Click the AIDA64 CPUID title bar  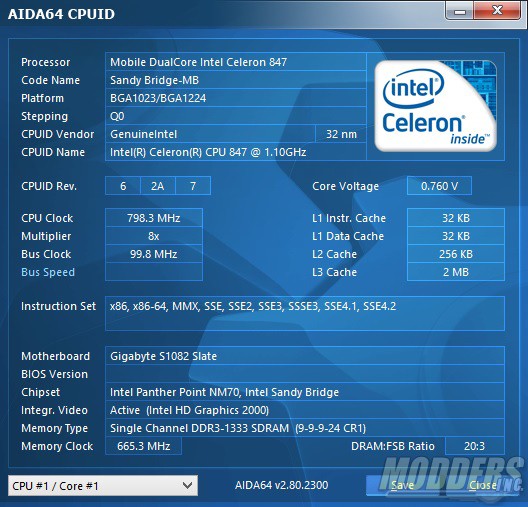coord(222,13)
